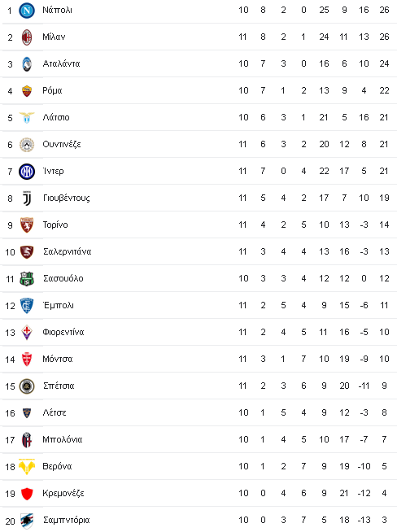Select the Atalanta club logo
Viewport: 397px width, 532px height.
[x=27, y=63]
